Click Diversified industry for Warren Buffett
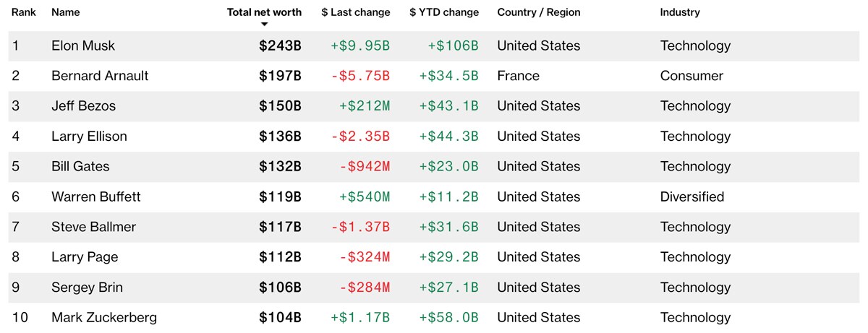The height and width of the screenshot is (333, 868). click(x=692, y=196)
